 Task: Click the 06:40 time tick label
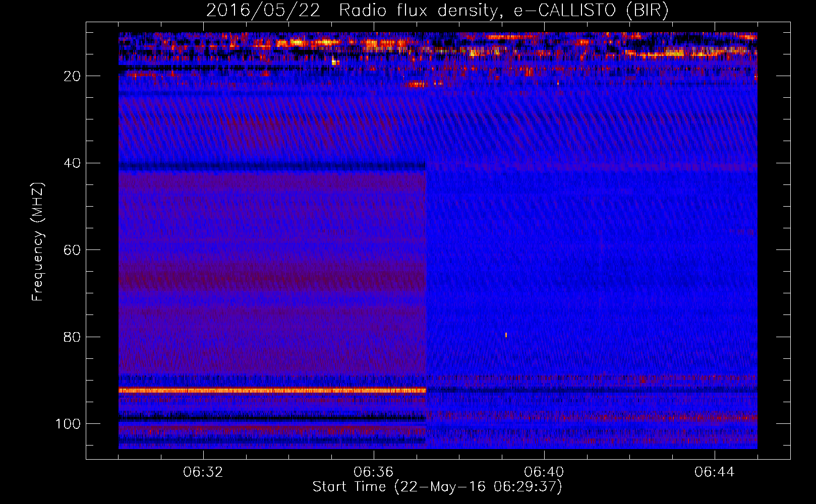[544, 472]
